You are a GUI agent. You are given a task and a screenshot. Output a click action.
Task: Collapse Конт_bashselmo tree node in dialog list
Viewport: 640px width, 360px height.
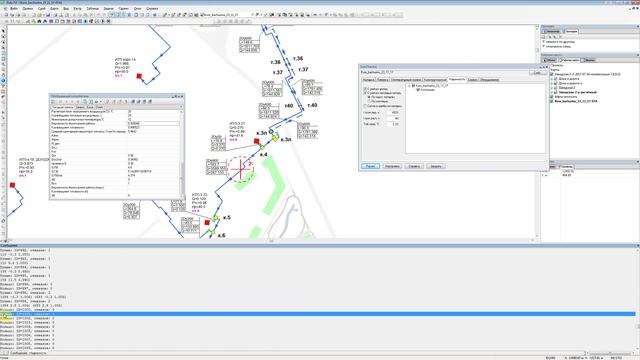click(x=409, y=86)
